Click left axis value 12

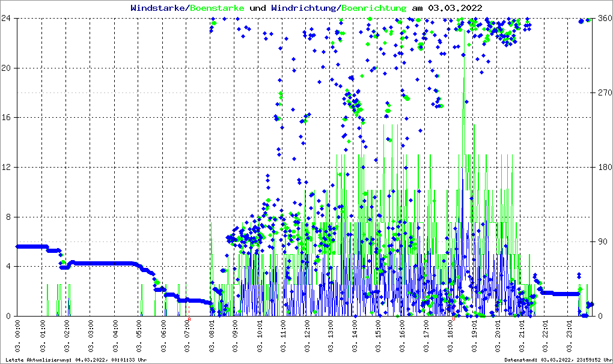[x=5, y=167]
